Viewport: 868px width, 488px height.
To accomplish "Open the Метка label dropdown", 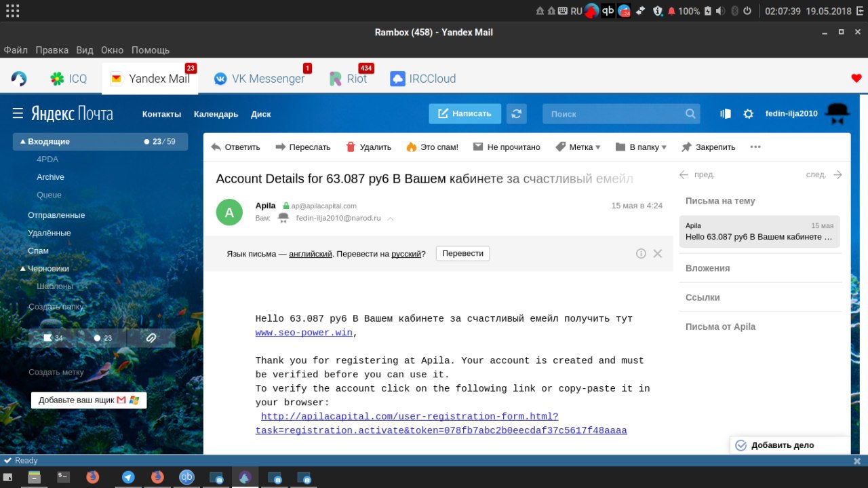I will pyautogui.click(x=578, y=147).
